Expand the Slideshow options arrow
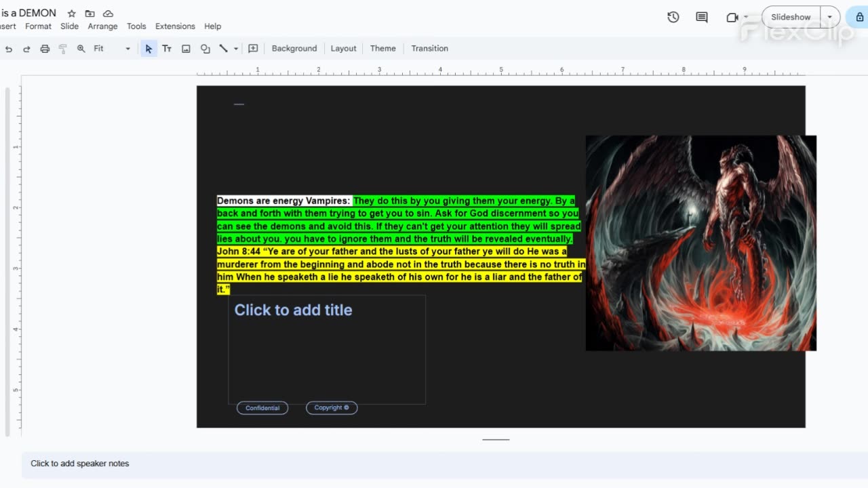Viewport: 868px width, 488px height. click(x=830, y=18)
